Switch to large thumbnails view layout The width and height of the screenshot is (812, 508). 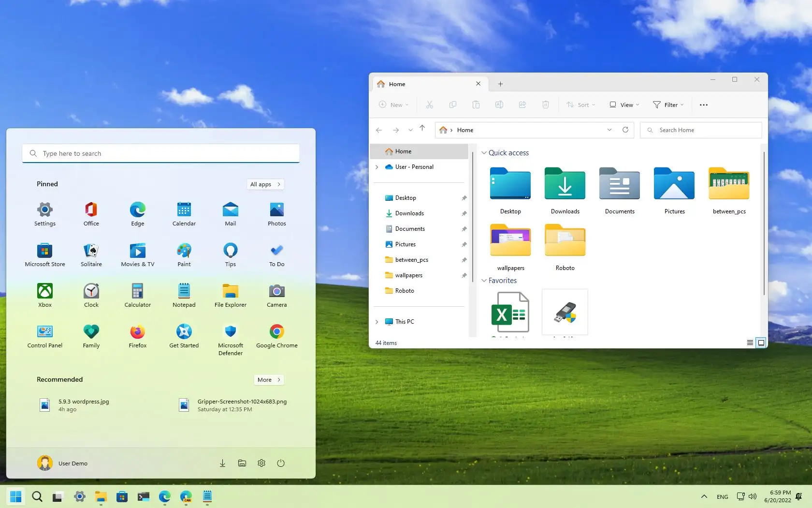761,343
